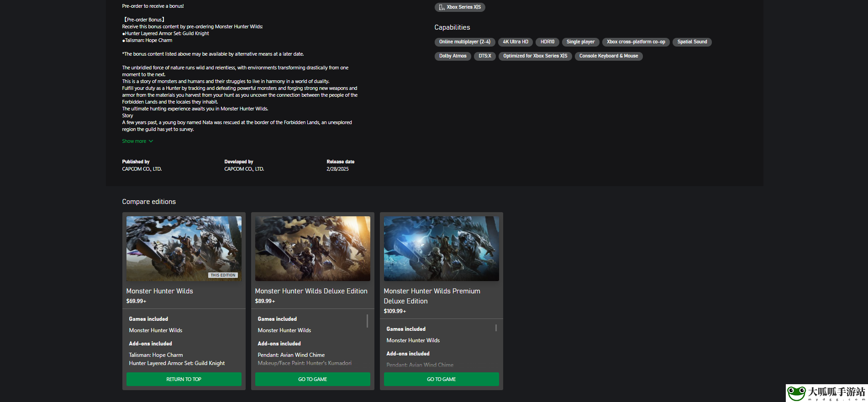Click the Xbox Series X|S console icon
The image size is (868, 402).
(x=442, y=7)
